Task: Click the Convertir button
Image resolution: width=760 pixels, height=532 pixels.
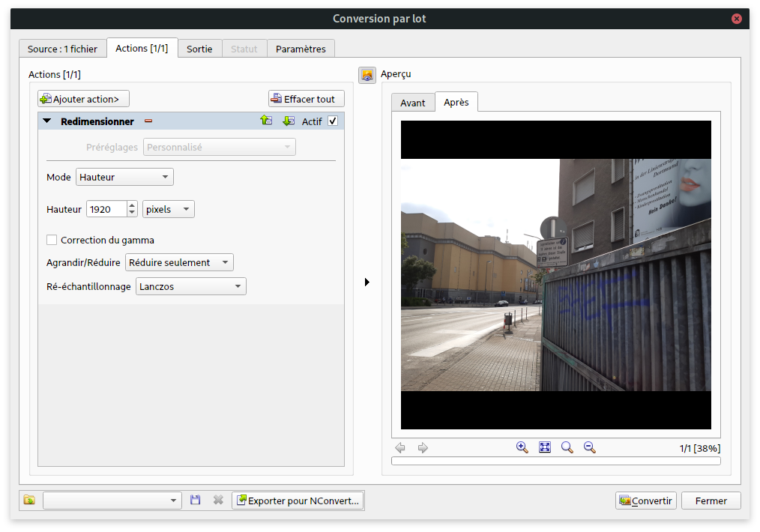Action: pyautogui.click(x=645, y=501)
